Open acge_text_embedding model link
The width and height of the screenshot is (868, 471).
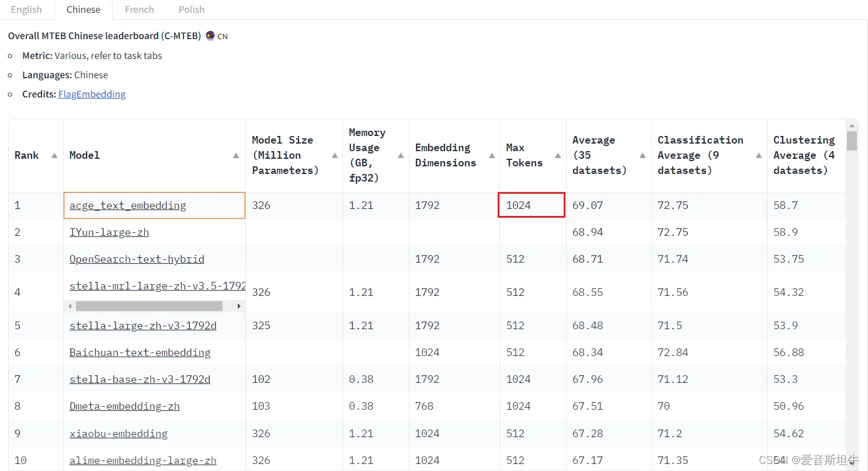(x=127, y=205)
